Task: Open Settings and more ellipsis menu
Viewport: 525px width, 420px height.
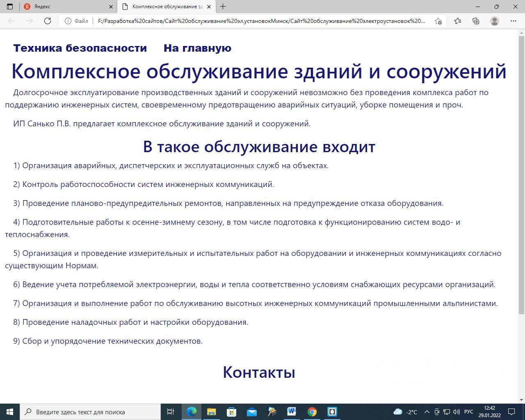Action: [513, 21]
